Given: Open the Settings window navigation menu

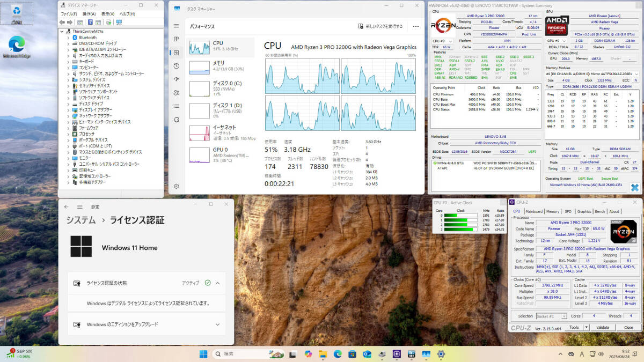Looking at the screenshot, I should (x=79, y=206).
